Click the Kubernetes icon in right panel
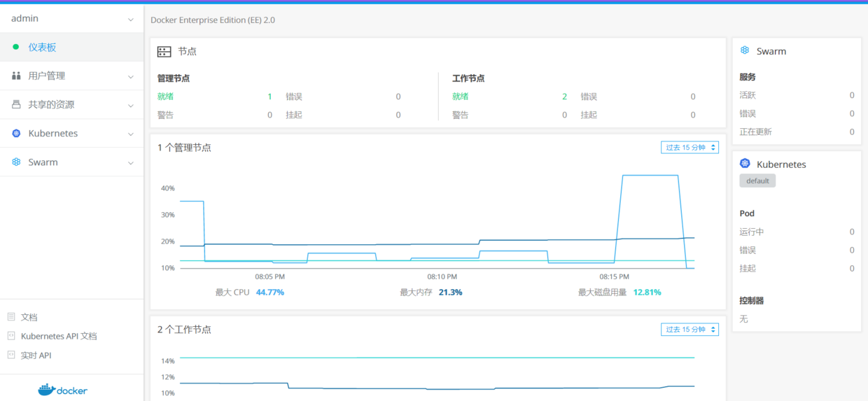This screenshot has height=401, width=868. coord(745,164)
